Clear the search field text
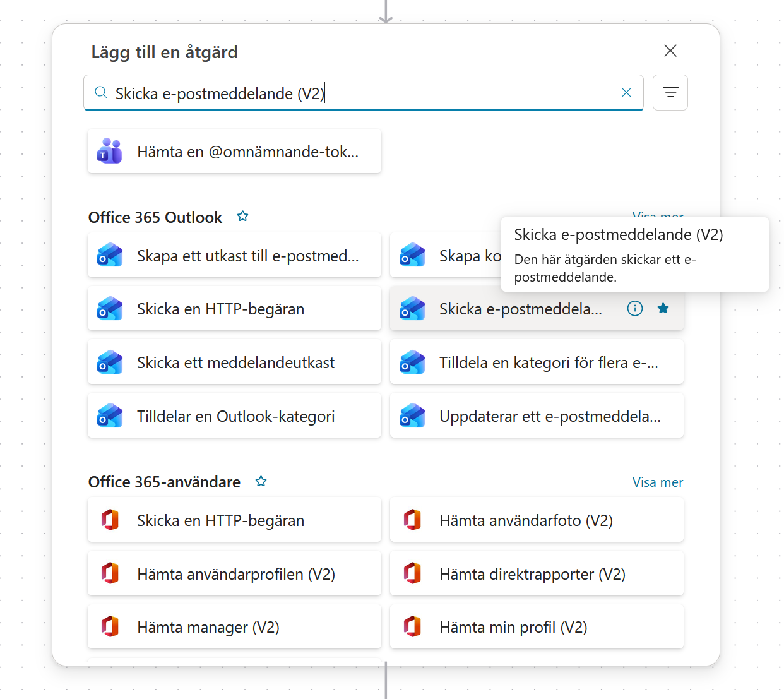The image size is (784, 699). pos(626,93)
